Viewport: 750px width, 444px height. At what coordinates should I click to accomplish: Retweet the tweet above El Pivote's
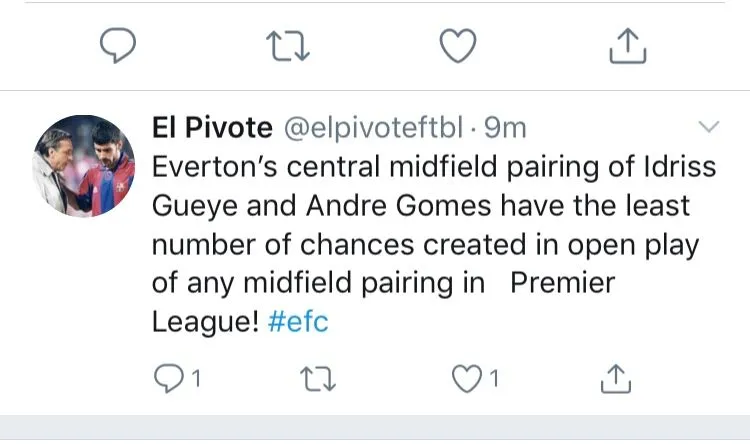(x=289, y=43)
